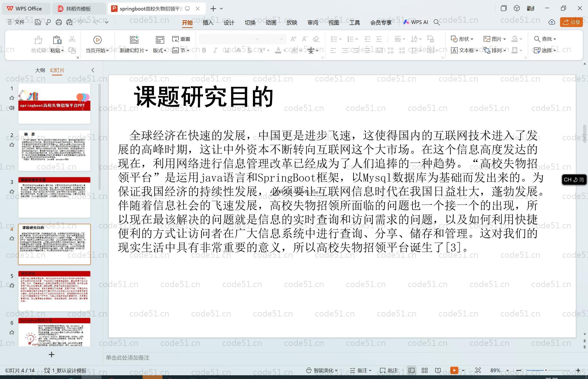The width and height of the screenshot is (588, 379).
Task: Collapse the slide panel chevron
Action: (x=93, y=70)
